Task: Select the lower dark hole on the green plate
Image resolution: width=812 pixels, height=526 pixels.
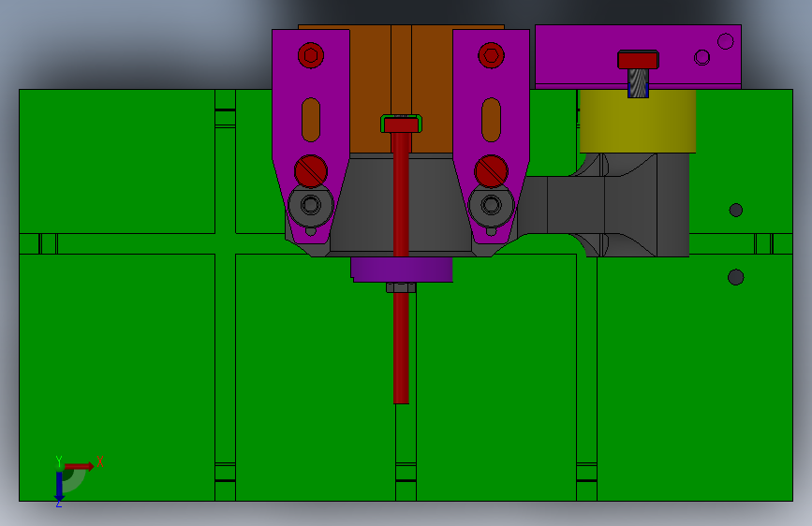Action: click(736, 277)
